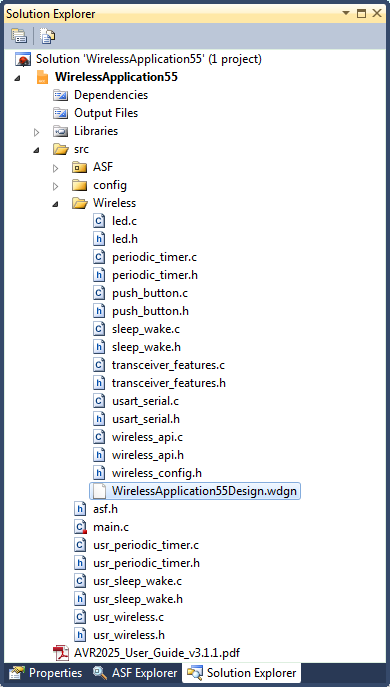Collapse the src folder
The width and height of the screenshot is (390, 687).
(x=36, y=150)
